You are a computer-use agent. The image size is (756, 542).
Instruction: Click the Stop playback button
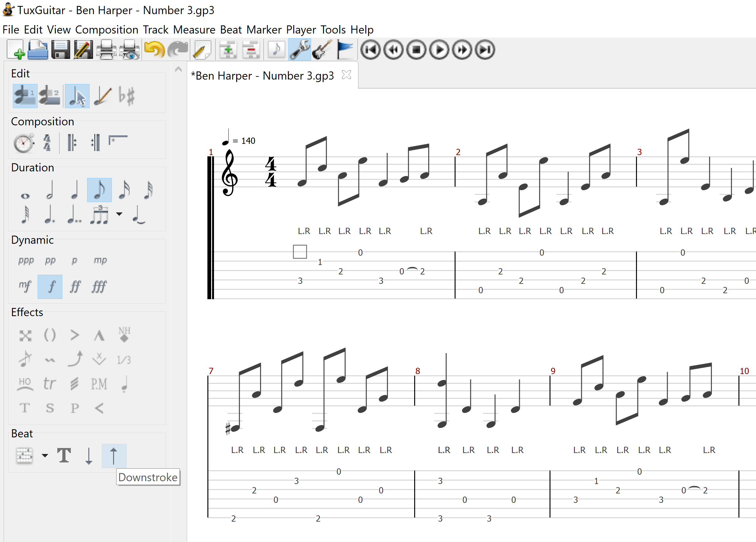point(416,50)
